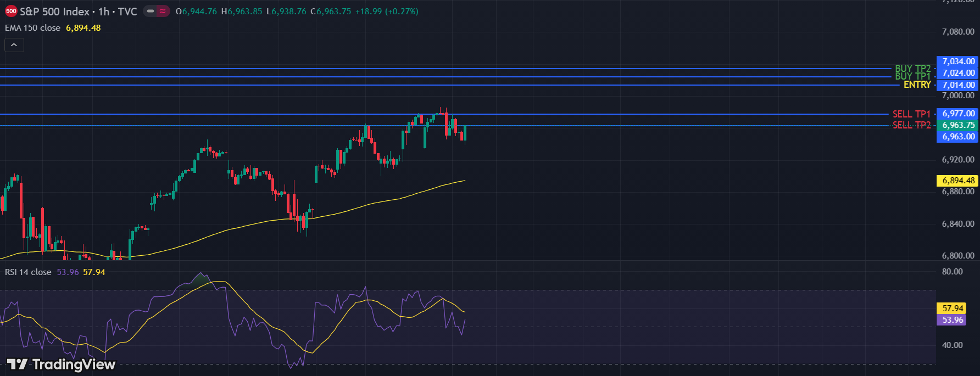Screen dimensions: 980x376
Task: Click the yellow 57.94 RSI value tag
Action: click(953, 308)
